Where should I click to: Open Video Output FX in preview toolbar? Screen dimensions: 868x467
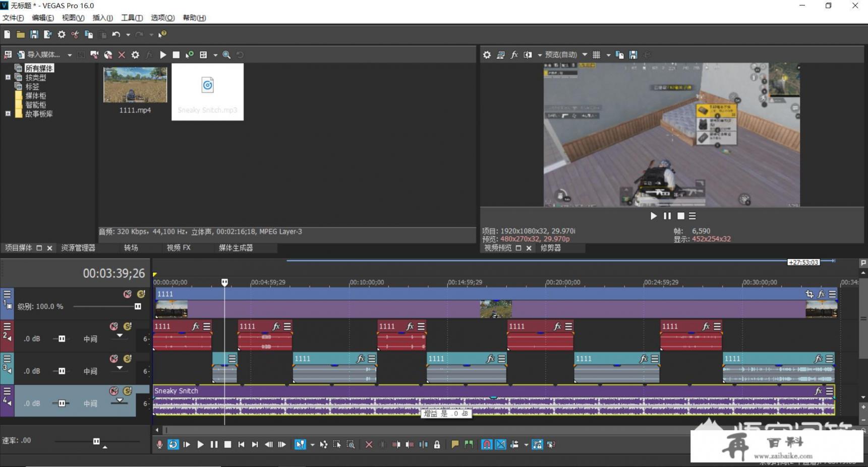pos(514,54)
